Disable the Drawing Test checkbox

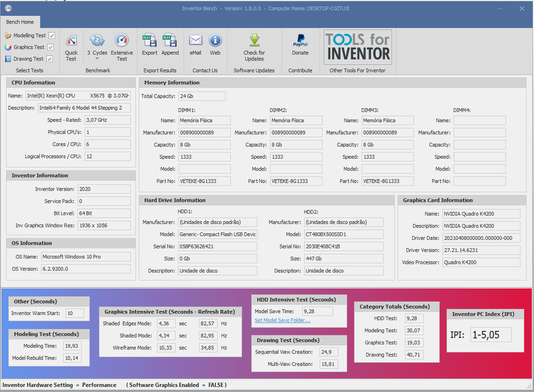point(49,59)
